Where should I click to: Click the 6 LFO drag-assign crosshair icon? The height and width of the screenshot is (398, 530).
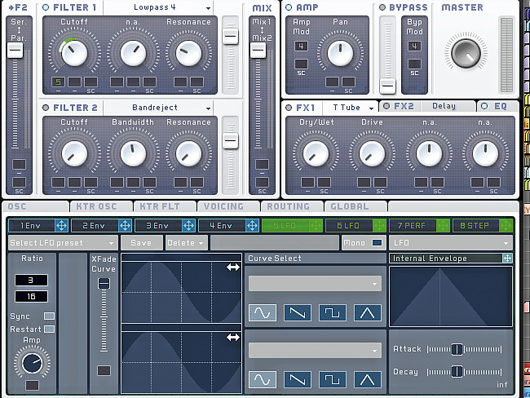point(379,226)
